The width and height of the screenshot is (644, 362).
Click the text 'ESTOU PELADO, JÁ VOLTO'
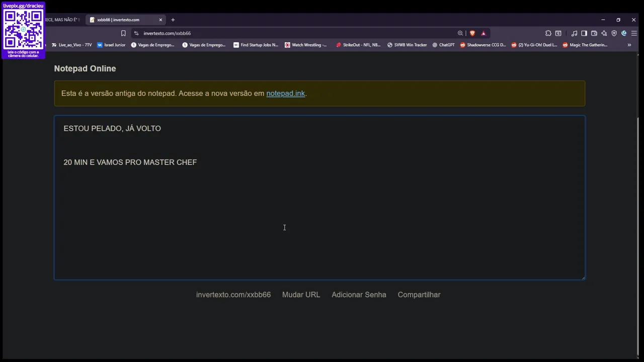point(112,129)
